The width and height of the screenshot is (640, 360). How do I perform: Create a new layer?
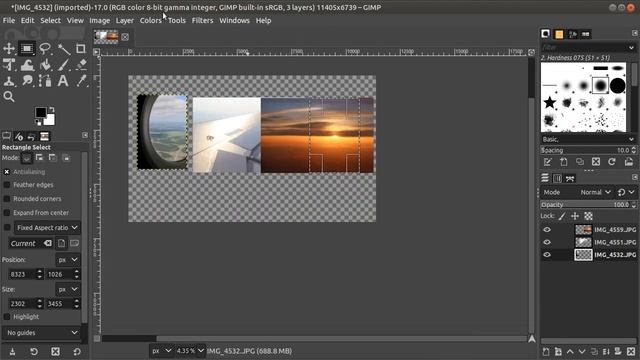546,351
